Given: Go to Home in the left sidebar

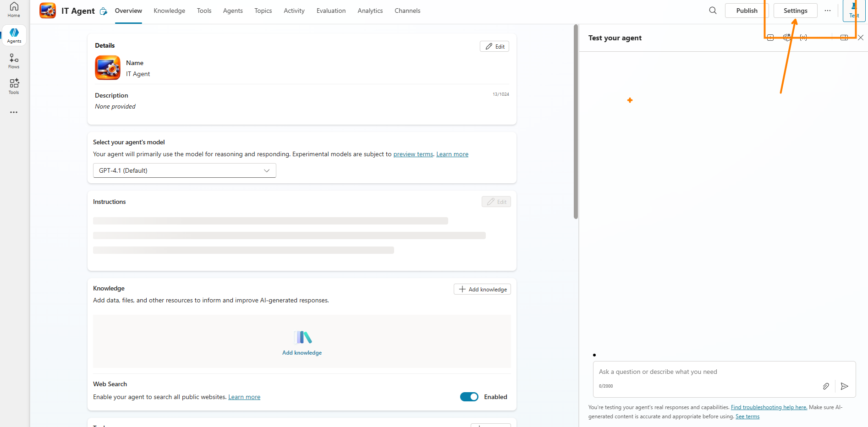Looking at the screenshot, I should coord(14,10).
